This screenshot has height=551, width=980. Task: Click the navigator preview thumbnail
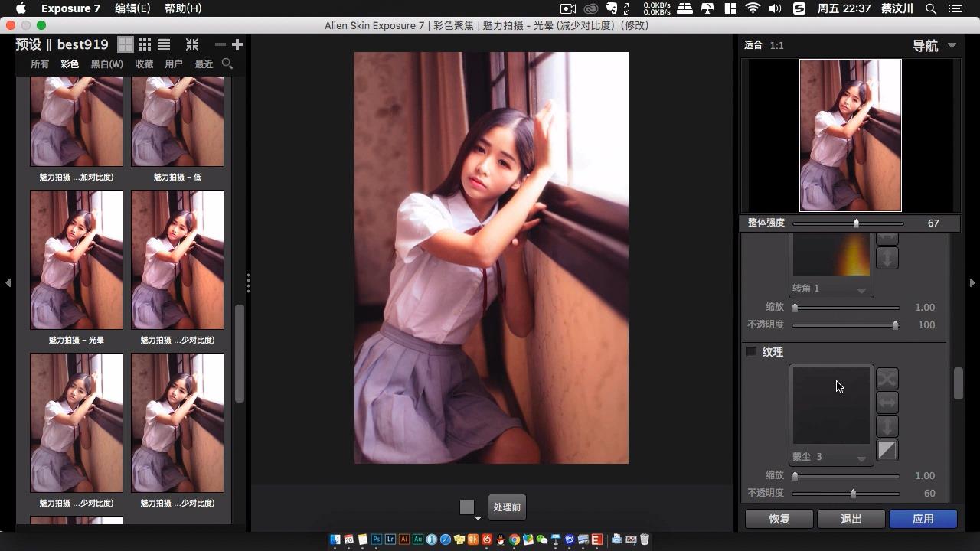point(851,135)
